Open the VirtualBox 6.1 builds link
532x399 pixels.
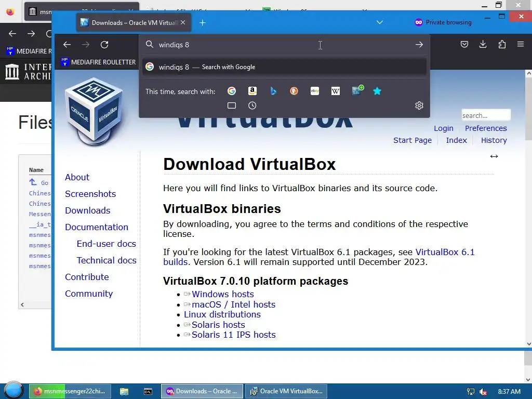pos(445,252)
